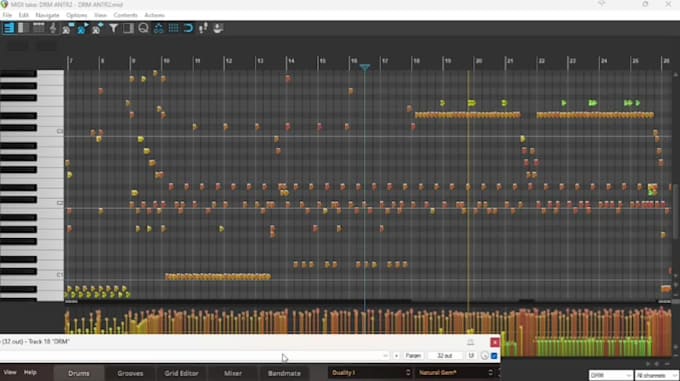Image resolution: width=680 pixels, height=381 pixels.
Task: Click the C1 label on piano keyboard
Action: [60, 275]
